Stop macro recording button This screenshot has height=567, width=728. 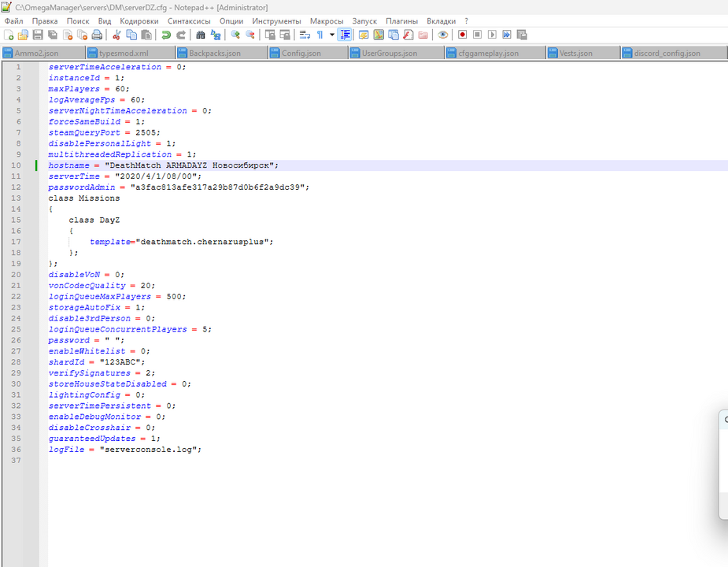(x=477, y=35)
